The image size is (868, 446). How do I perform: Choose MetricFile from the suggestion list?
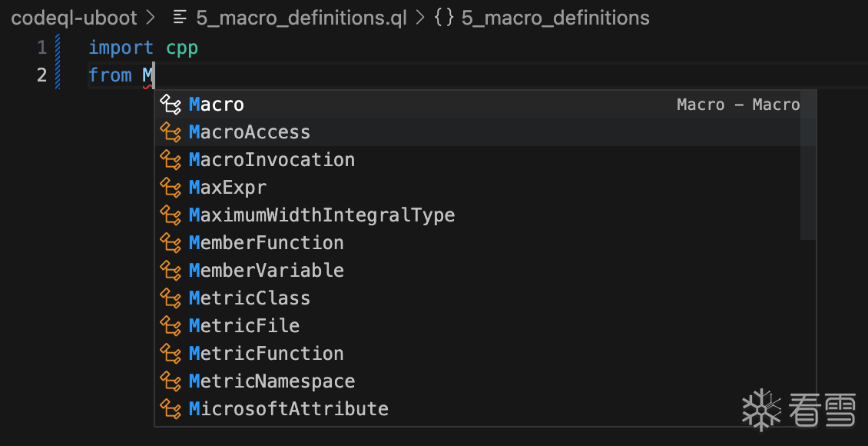244,326
